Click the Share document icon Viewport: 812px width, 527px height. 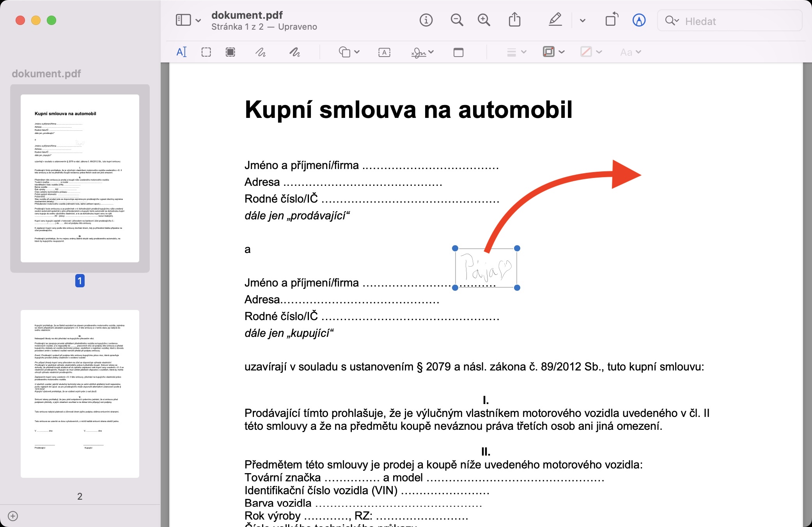click(x=514, y=20)
